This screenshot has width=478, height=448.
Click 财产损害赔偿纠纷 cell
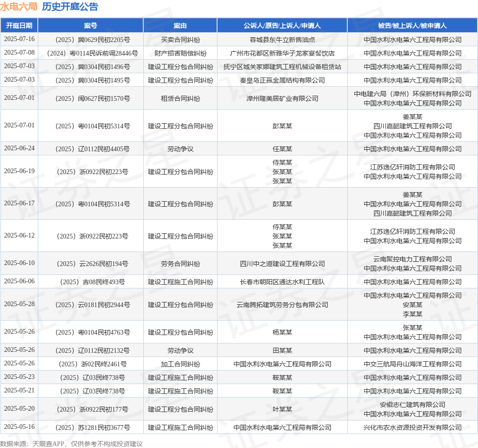pos(180,53)
